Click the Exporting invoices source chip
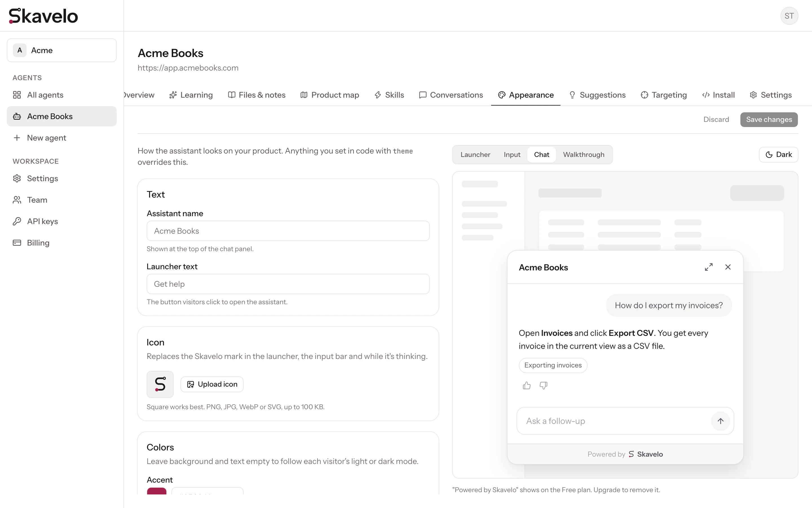Screen dimensions: 812x508 553,365
